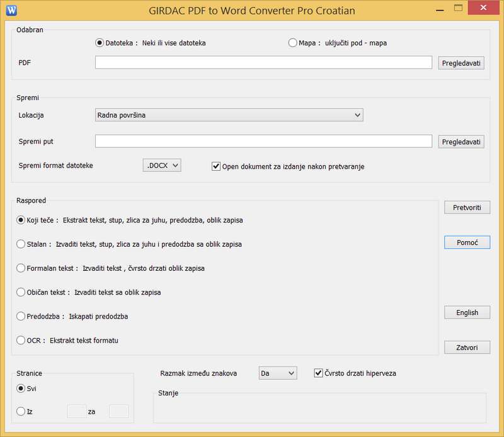
Task: Click Pregledavati next to PDF field
Action: click(x=461, y=63)
